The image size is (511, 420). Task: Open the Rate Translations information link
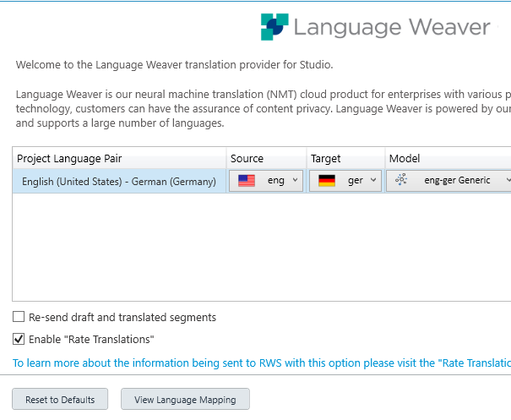tap(262, 363)
